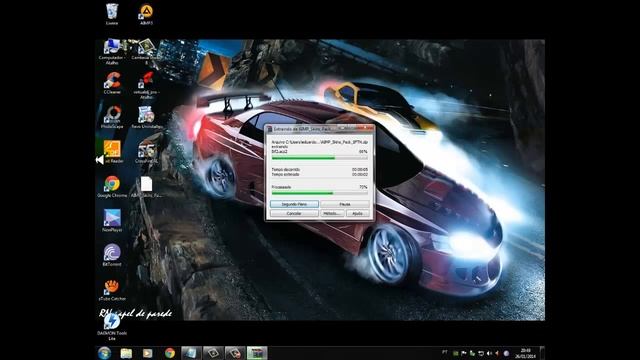Cancel the extraction with the Cancelar button
Viewport: 640px width, 360px height.
click(294, 213)
